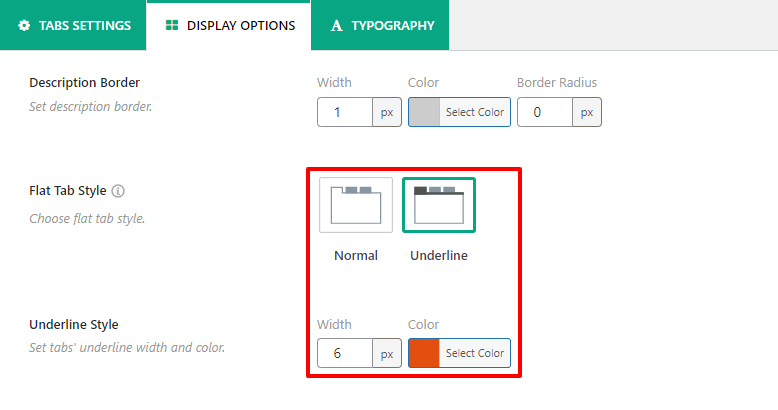The image size is (778, 410).
Task: Open Select Color for Description Border
Action: tap(474, 112)
